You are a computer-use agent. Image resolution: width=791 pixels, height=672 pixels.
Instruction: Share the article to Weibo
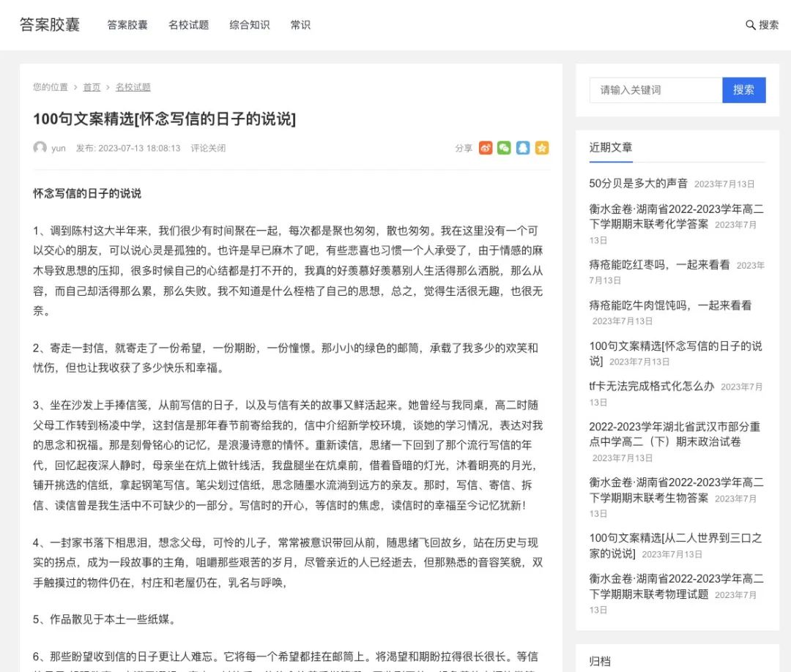(x=485, y=148)
